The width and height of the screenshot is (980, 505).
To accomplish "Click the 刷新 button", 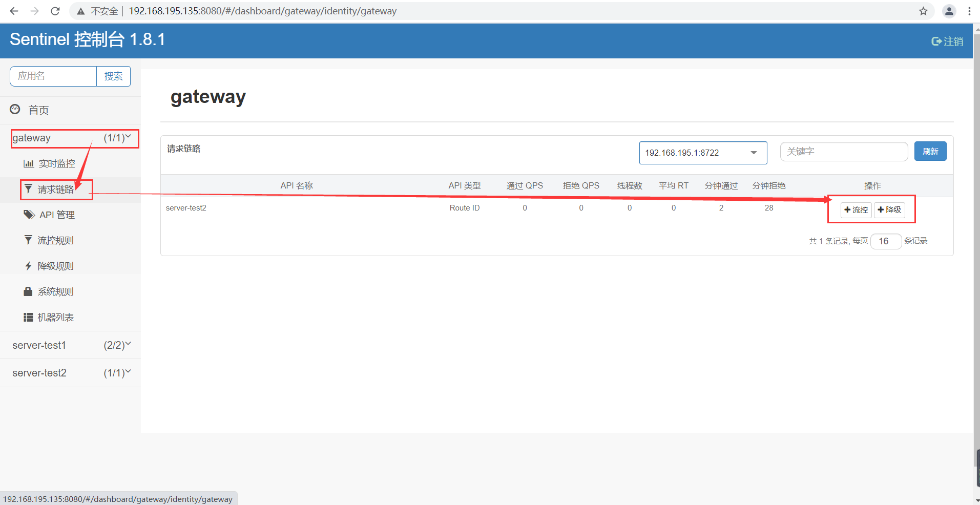I will (x=930, y=151).
